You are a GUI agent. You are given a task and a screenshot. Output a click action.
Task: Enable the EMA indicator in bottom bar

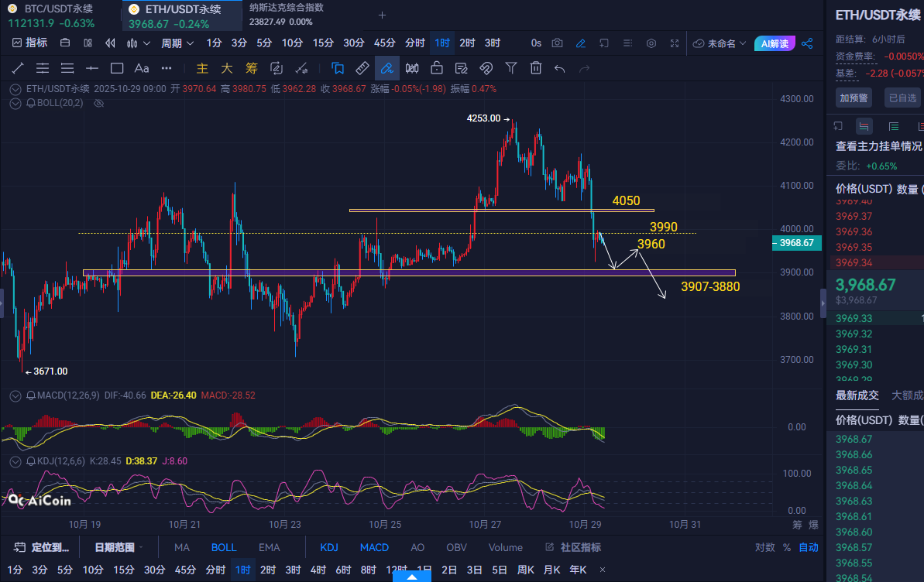click(x=269, y=547)
